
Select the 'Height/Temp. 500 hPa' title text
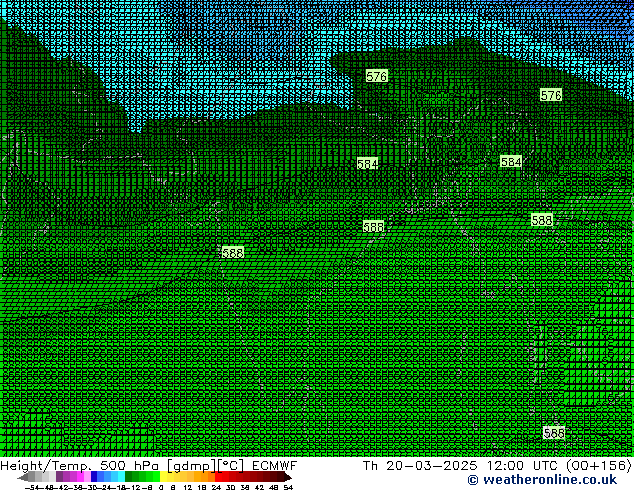pos(79,466)
